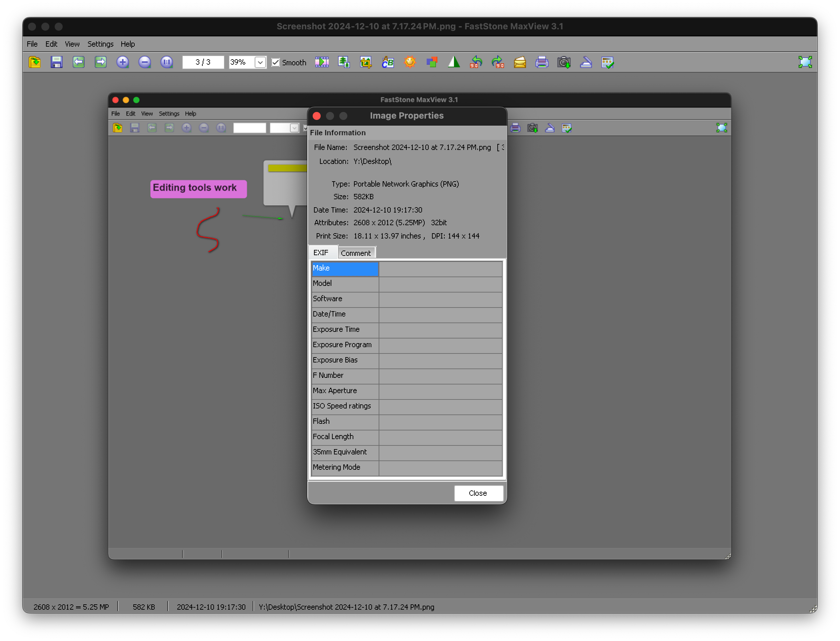Viewport: 840px width, 641px height.
Task: Click the Zoom Out minus icon
Action: click(145, 62)
